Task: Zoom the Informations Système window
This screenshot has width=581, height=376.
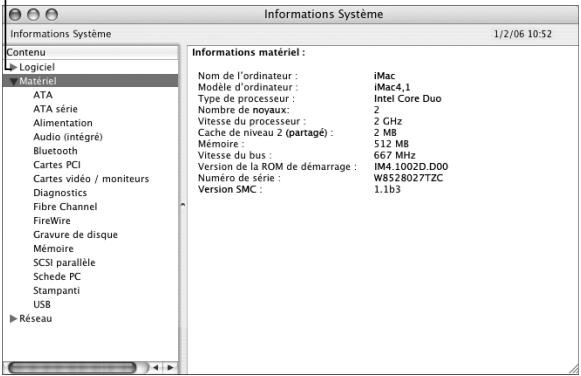Action: coord(52,15)
